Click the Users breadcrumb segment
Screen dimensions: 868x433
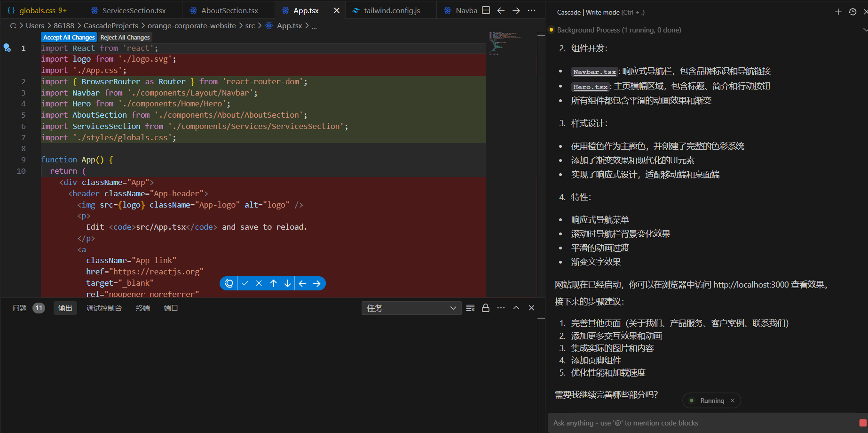(x=35, y=25)
